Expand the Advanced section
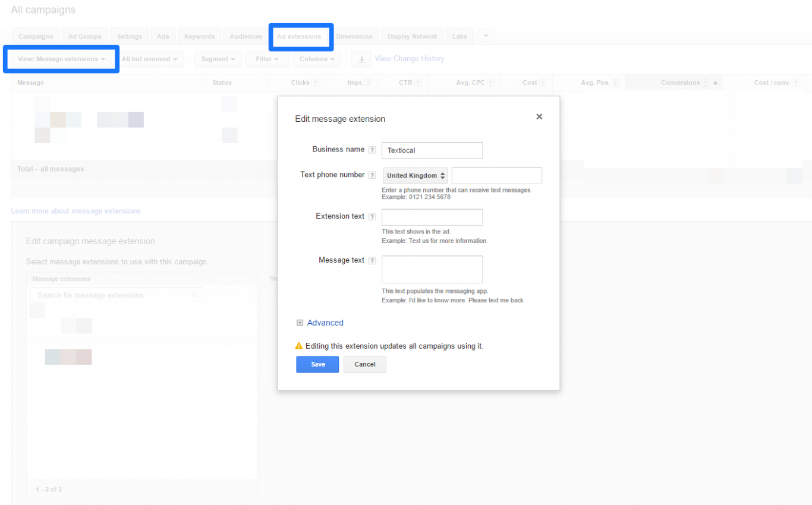 (x=319, y=323)
